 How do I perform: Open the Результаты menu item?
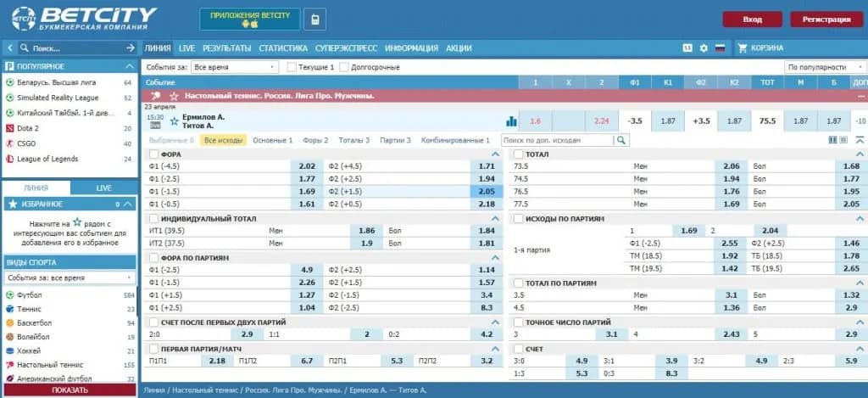(x=226, y=48)
